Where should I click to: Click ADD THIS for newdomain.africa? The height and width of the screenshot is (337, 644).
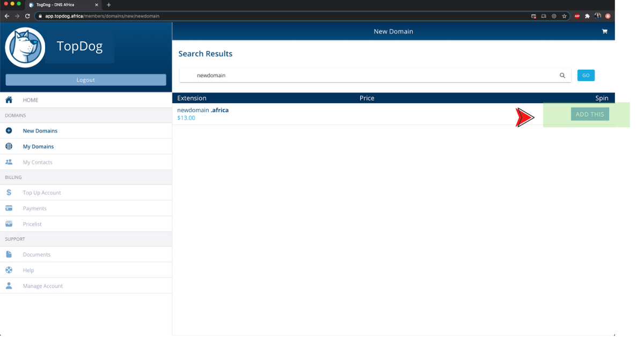click(x=590, y=114)
